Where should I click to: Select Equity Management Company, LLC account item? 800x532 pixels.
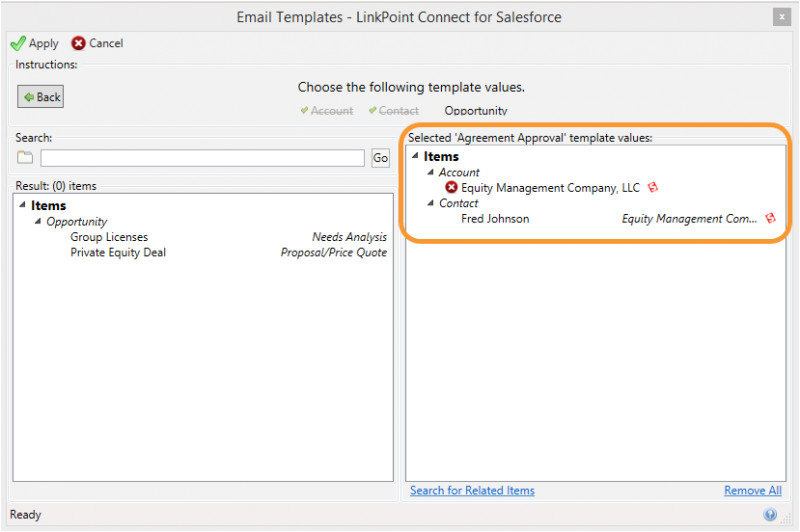click(550, 188)
